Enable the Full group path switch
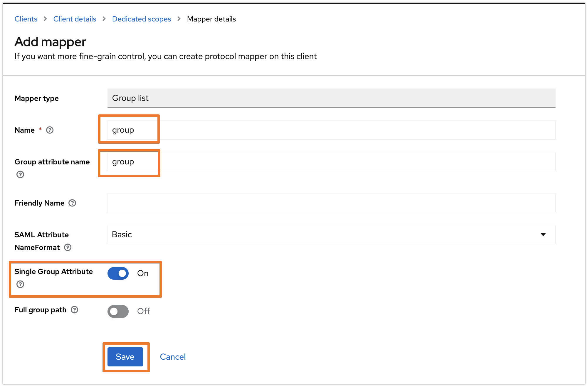 click(118, 311)
